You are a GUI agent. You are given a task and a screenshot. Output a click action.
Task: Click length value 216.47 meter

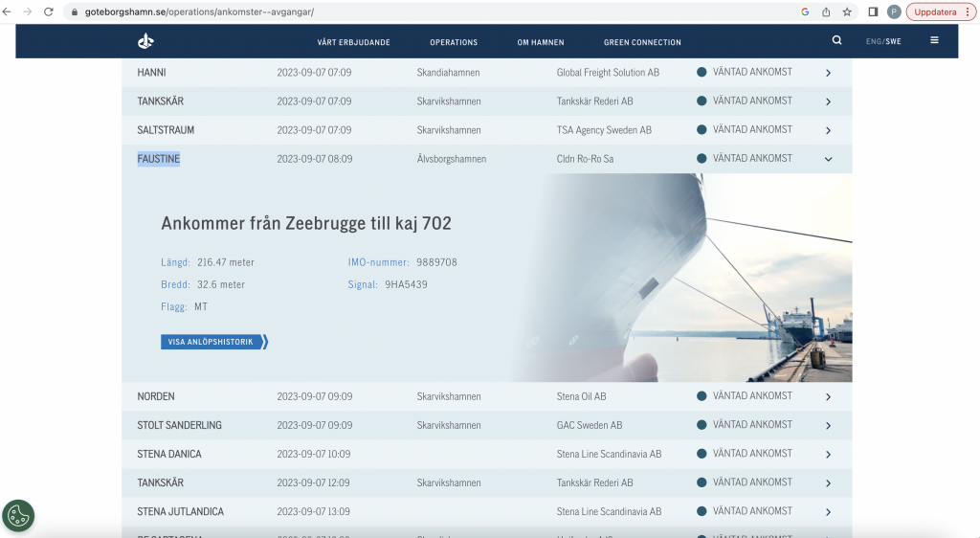[x=226, y=262]
